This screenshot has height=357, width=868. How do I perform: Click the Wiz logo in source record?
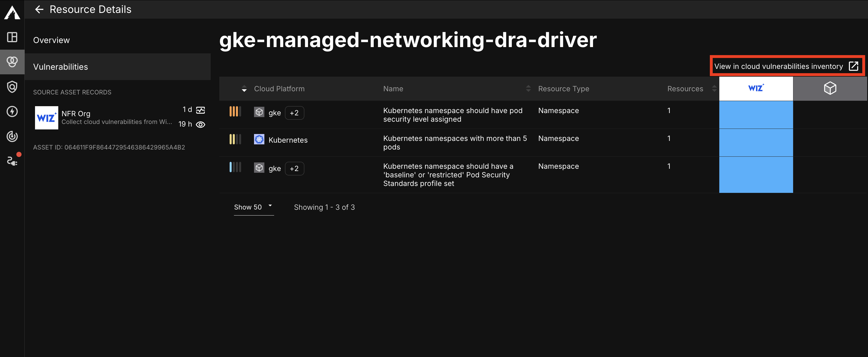point(46,118)
